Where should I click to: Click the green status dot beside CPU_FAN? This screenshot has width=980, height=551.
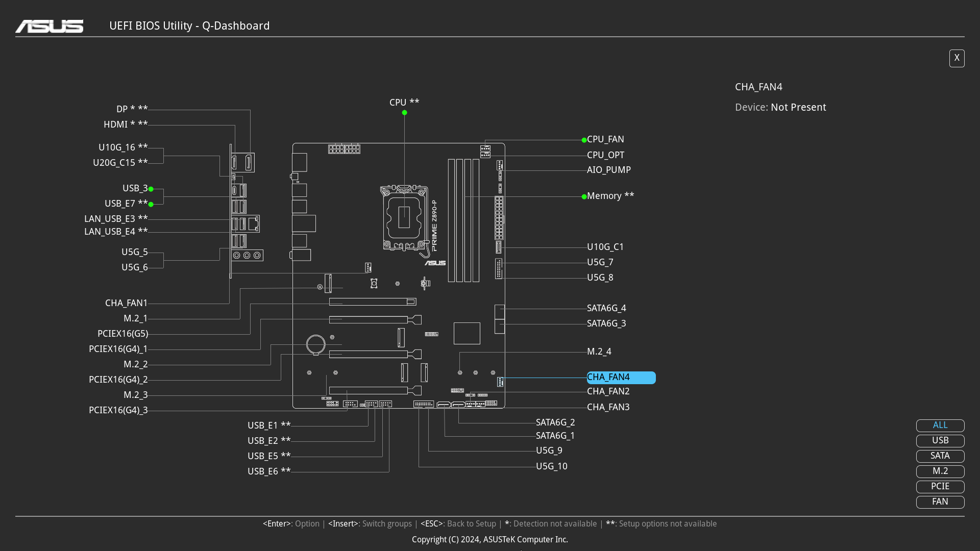coord(584,140)
